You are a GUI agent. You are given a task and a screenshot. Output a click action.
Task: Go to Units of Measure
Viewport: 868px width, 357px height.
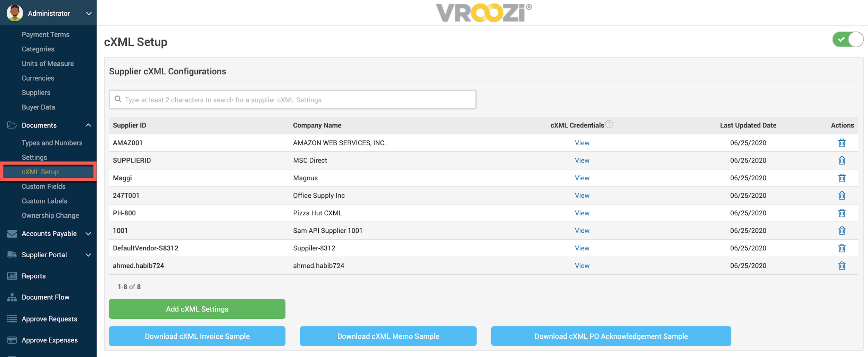point(48,64)
